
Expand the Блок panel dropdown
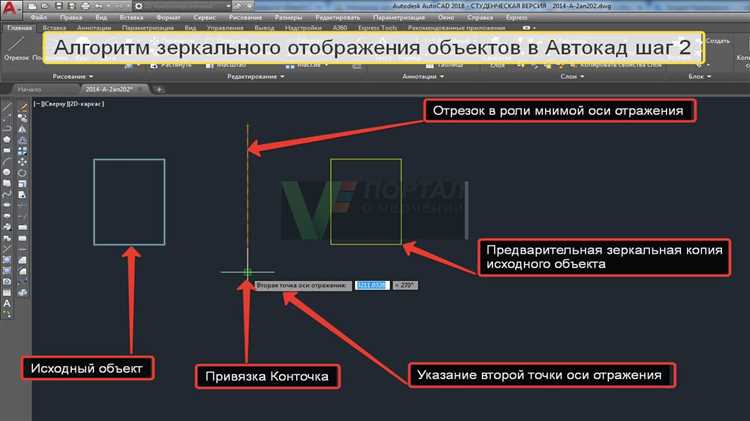click(x=700, y=77)
